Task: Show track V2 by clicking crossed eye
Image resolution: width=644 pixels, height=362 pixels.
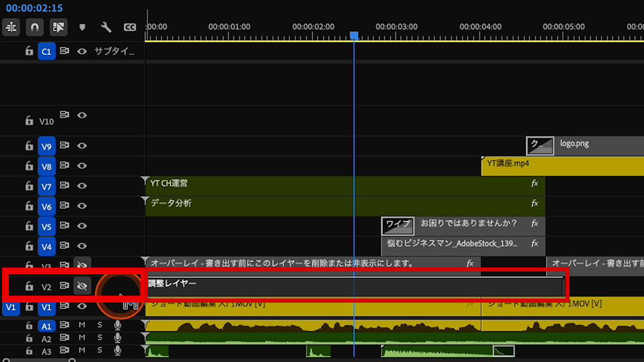Action: (x=82, y=286)
